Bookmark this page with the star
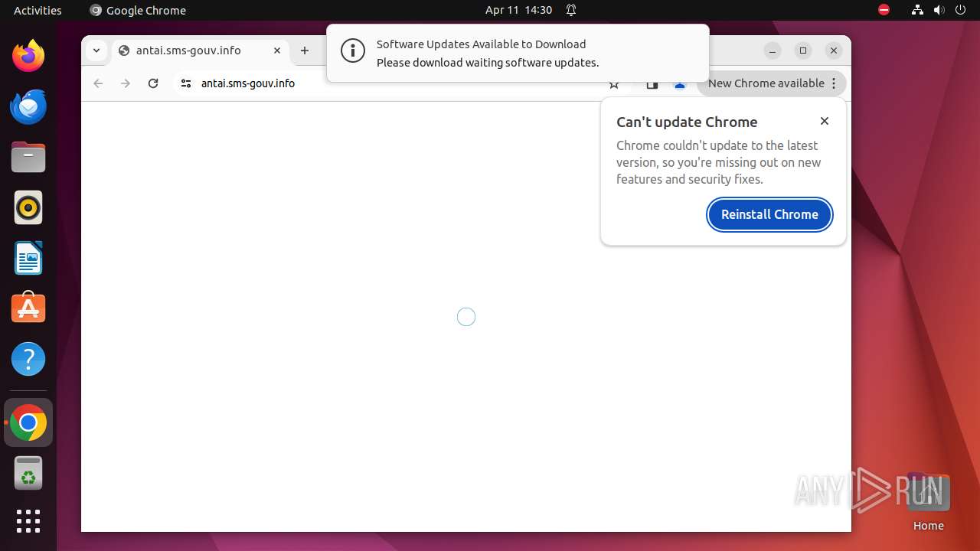The width and height of the screenshot is (980, 551). pos(613,84)
